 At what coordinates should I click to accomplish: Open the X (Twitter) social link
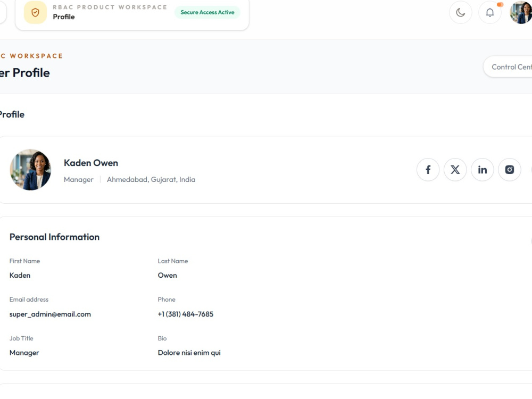coord(455,170)
